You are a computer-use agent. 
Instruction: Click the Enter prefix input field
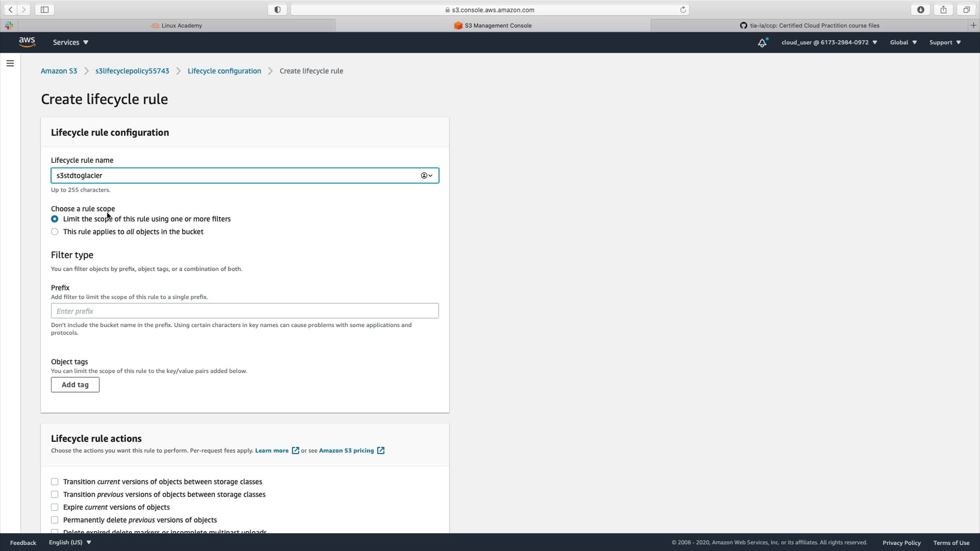tap(245, 311)
